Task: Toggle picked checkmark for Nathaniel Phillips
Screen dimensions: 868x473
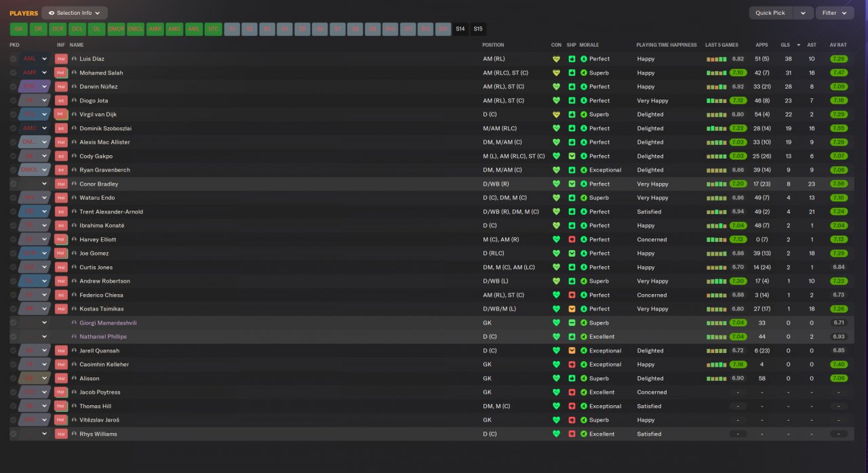Action: point(14,337)
